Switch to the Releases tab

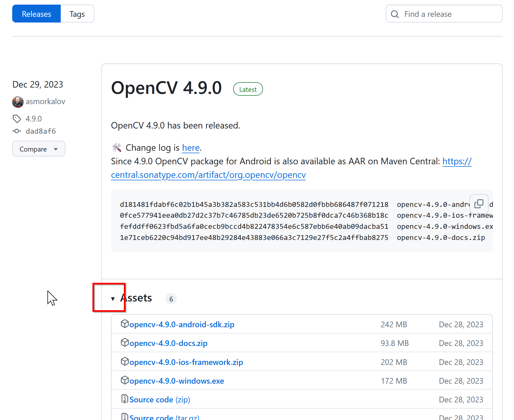pyautogui.click(x=36, y=14)
